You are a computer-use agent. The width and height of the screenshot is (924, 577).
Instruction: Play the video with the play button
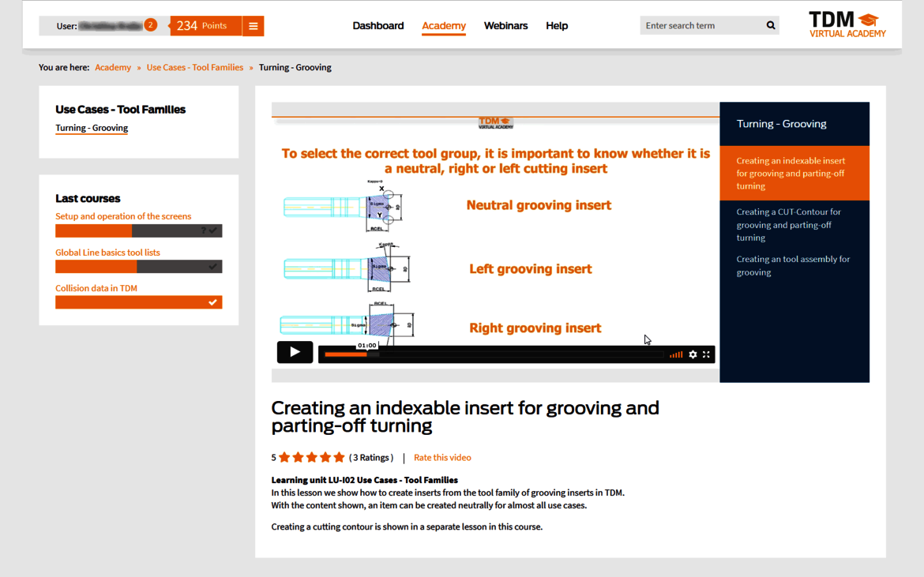(295, 352)
